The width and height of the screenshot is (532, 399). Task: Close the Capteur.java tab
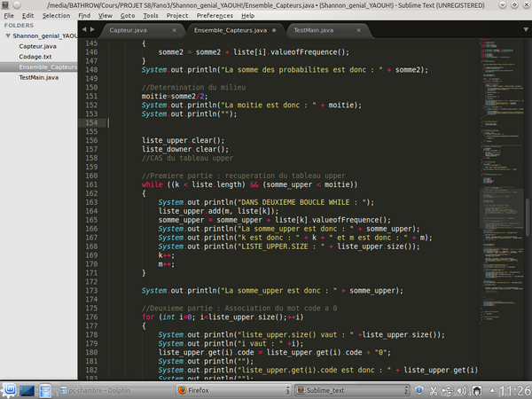click(175, 30)
